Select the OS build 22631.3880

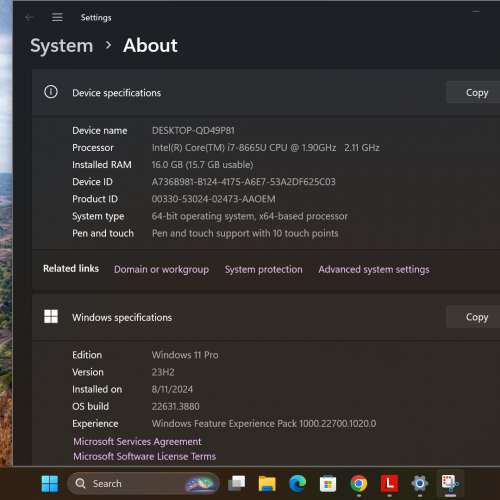pyautogui.click(x=175, y=406)
